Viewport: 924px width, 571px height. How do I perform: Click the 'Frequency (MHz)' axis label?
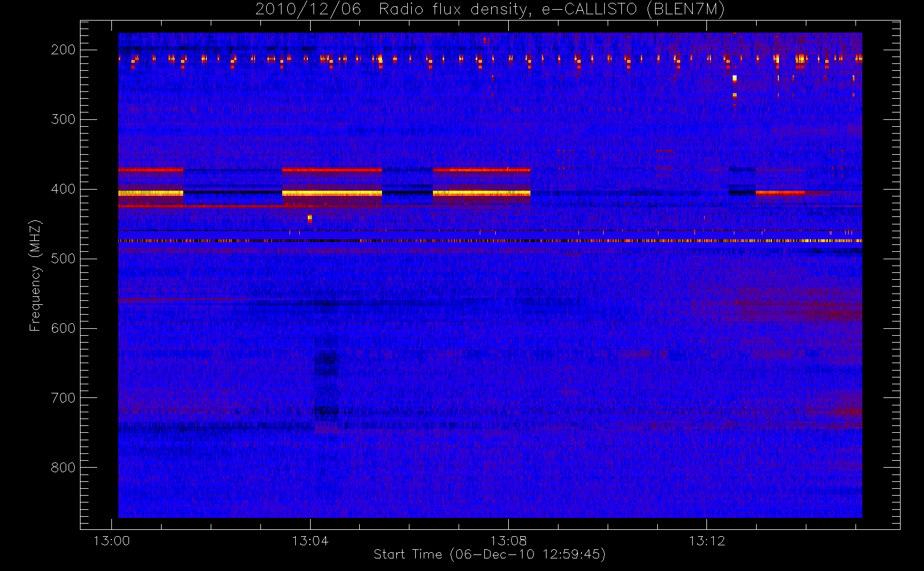35,275
